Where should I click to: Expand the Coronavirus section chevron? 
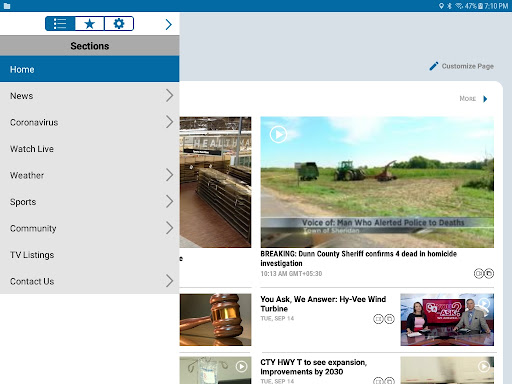(x=169, y=122)
